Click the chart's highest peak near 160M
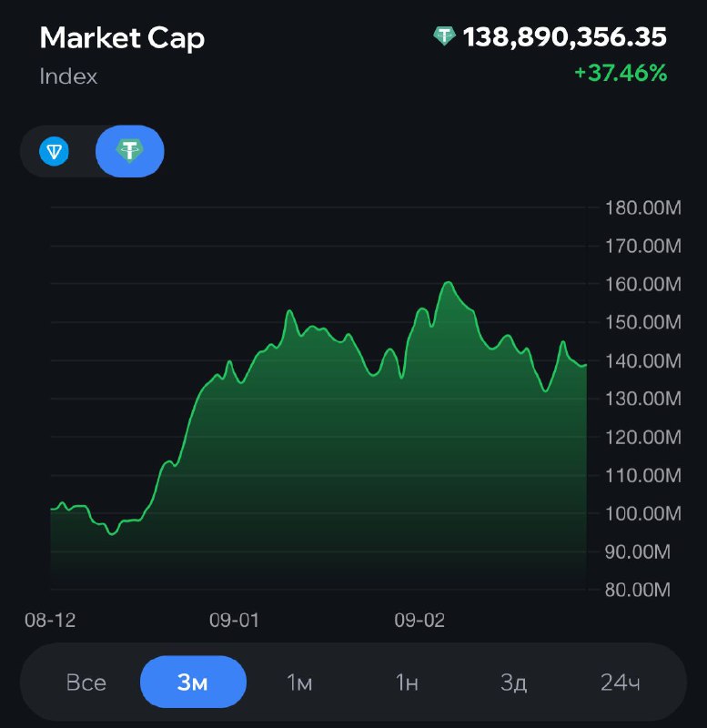Image resolution: width=707 pixels, height=728 pixels. (x=448, y=283)
